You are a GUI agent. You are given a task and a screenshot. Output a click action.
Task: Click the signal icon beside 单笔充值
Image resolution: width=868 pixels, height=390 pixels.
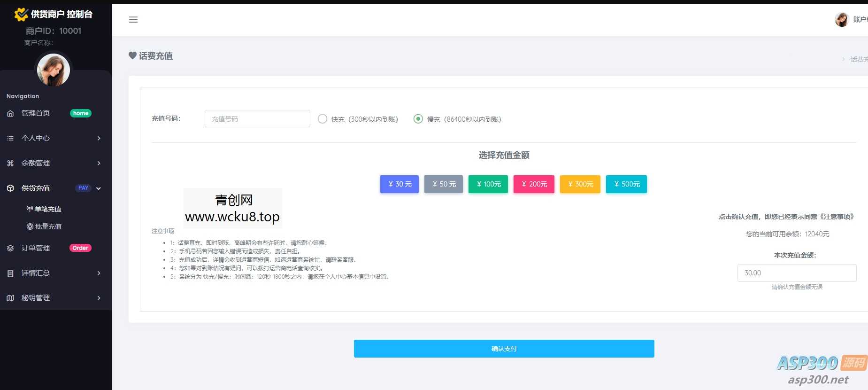pyautogui.click(x=30, y=209)
